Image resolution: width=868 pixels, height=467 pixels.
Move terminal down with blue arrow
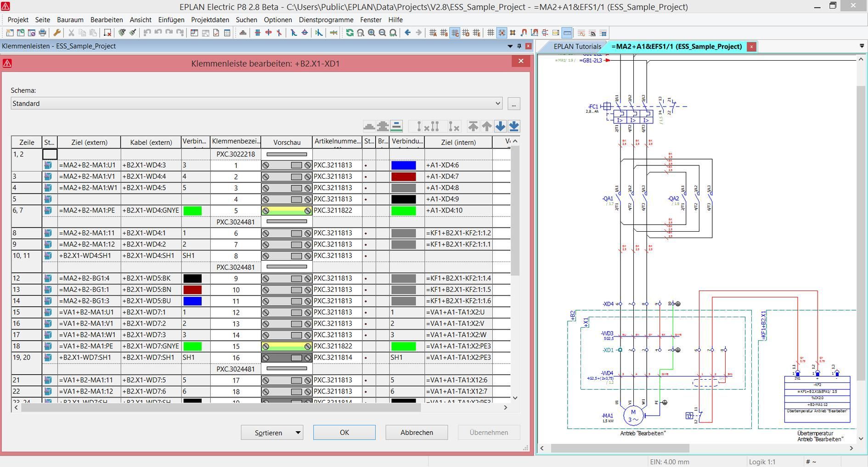coord(500,126)
